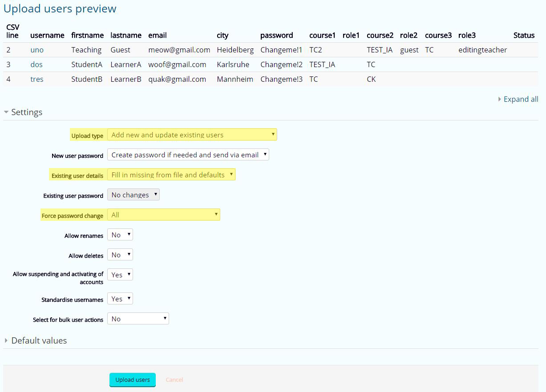Image resolution: width=546 pixels, height=392 pixels.
Task: Open Select for bulk user actions dropdown
Action: coord(138,319)
